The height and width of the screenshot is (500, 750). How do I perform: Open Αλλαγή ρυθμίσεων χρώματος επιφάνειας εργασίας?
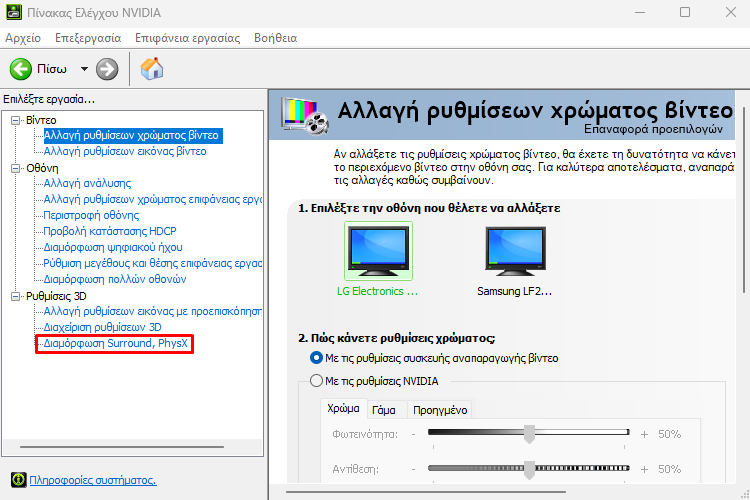(x=153, y=199)
